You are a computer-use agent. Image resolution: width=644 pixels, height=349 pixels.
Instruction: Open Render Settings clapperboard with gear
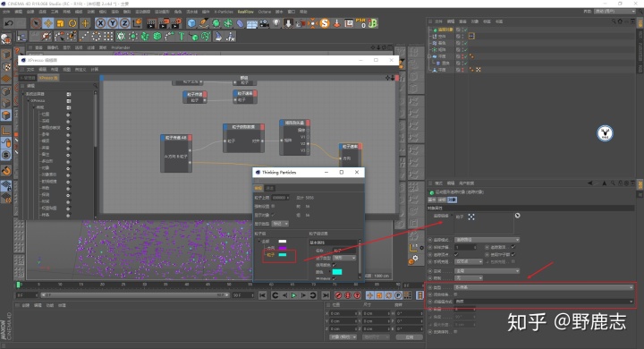click(x=176, y=23)
